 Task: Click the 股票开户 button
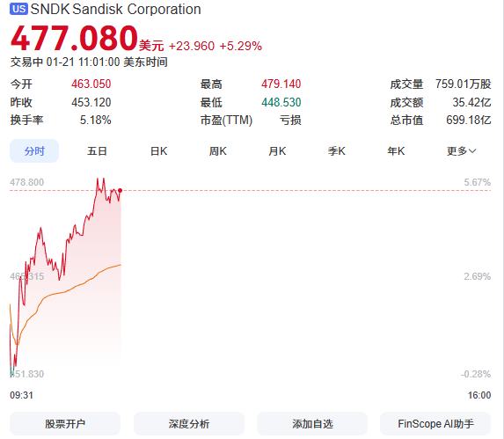[x=65, y=423]
